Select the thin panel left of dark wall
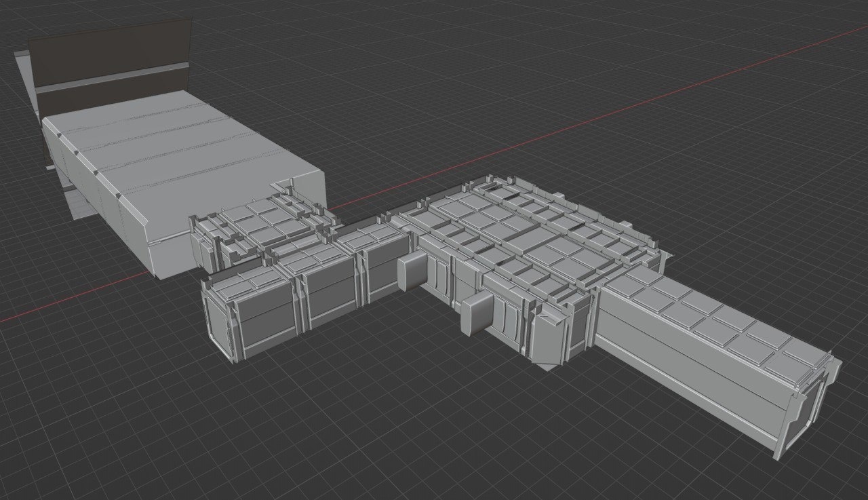 click(x=24, y=81)
